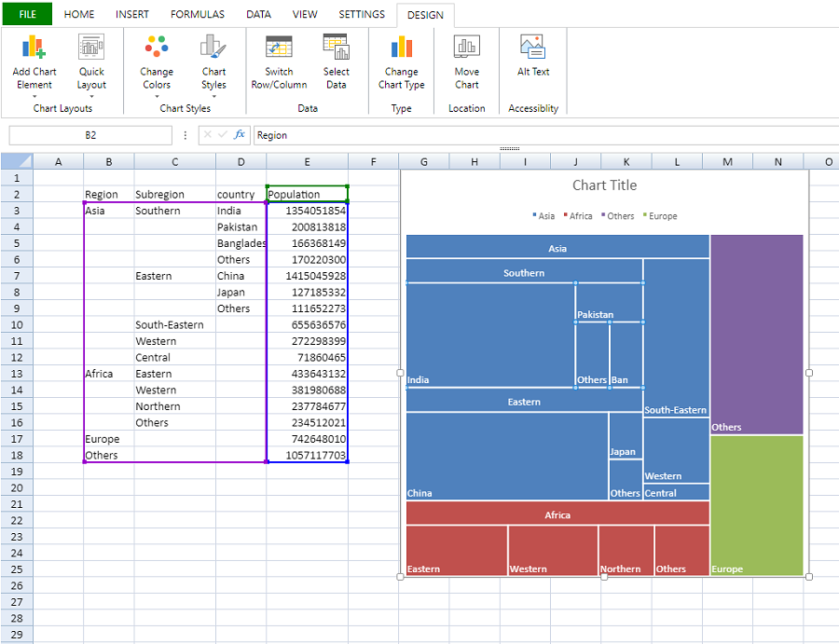Image resolution: width=839 pixels, height=644 pixels.
Task: Select cell with value 1415045928
Action: click(x=307, y=276)
